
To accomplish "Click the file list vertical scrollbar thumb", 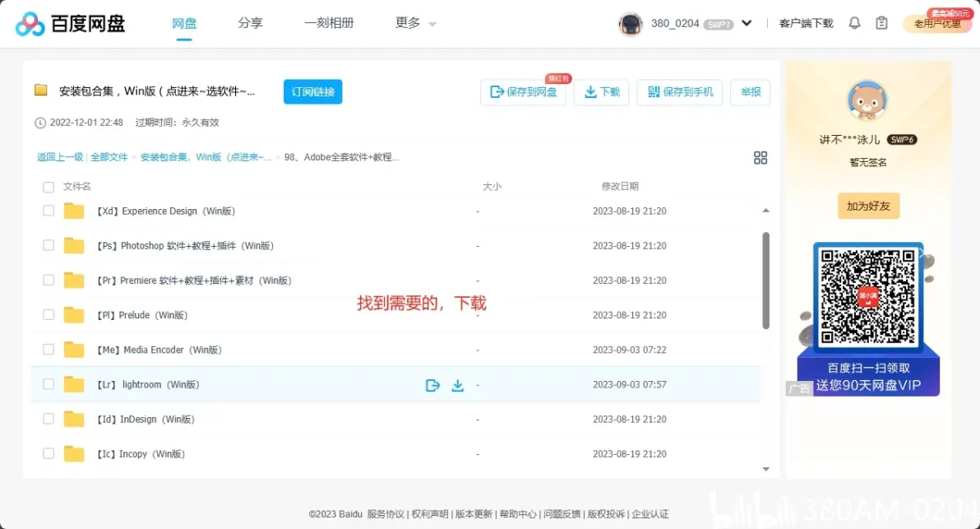I will point(765,281).
